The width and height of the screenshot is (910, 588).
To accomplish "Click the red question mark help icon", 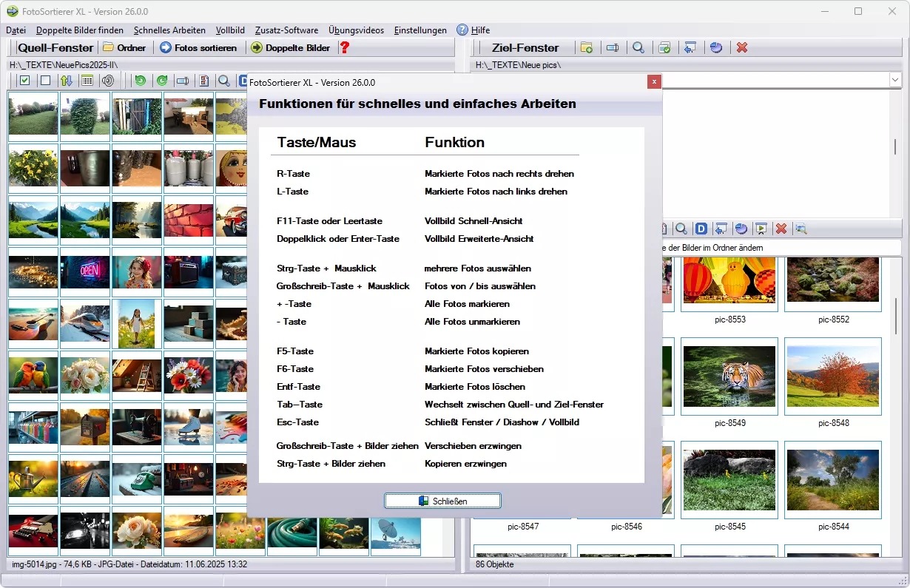I will [x=344, y=47].
